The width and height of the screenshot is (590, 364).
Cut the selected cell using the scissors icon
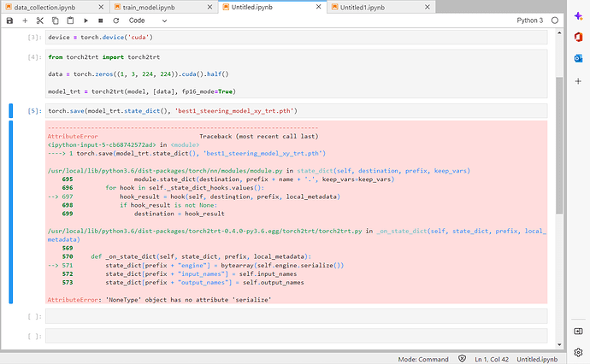coord(40,20)
